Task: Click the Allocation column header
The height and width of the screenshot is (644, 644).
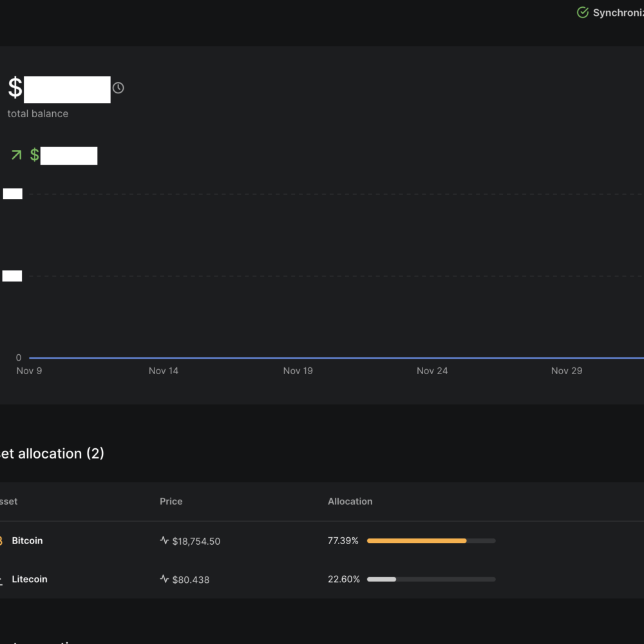Action: [x=350, y=502]
